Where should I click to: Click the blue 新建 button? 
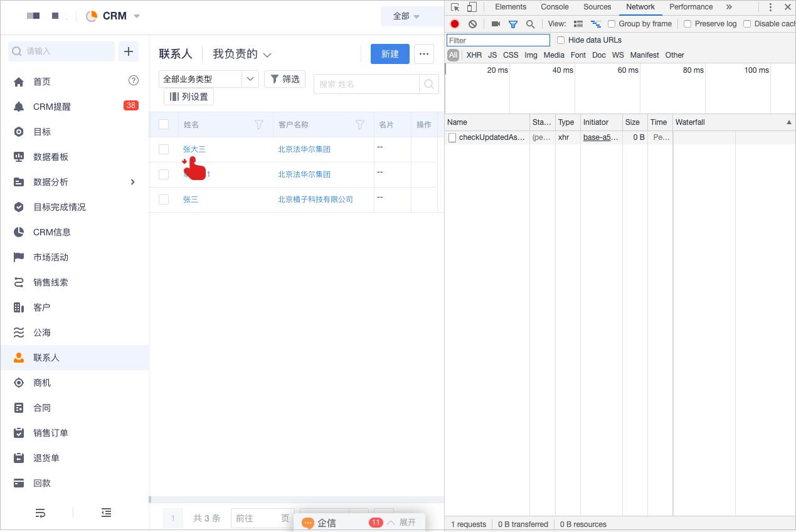390,54
